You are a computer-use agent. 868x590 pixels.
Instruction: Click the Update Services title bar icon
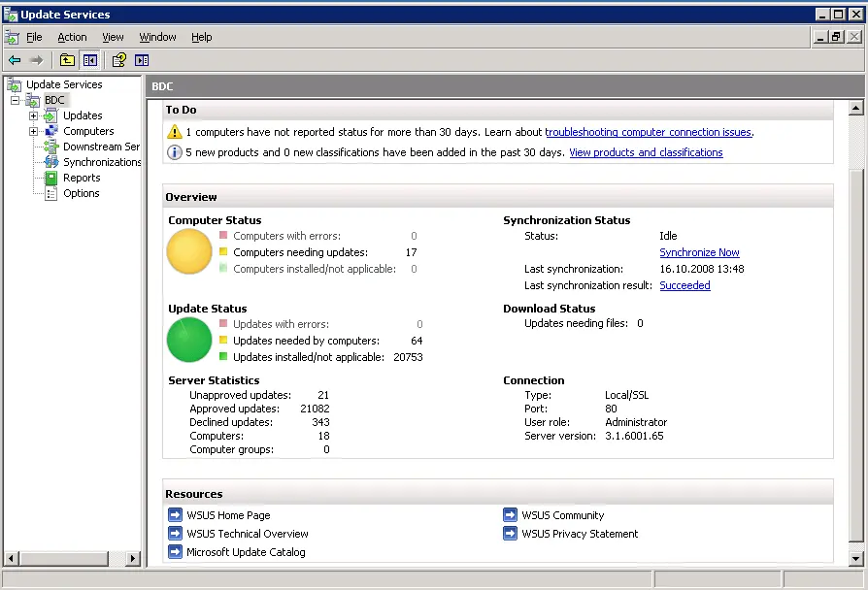(x=10, y=14)
